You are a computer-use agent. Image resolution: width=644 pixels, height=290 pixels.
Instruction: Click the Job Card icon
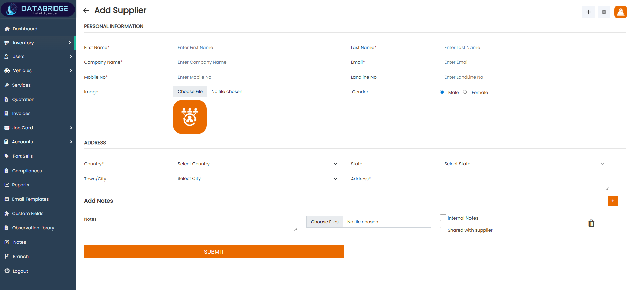point(7,128)
